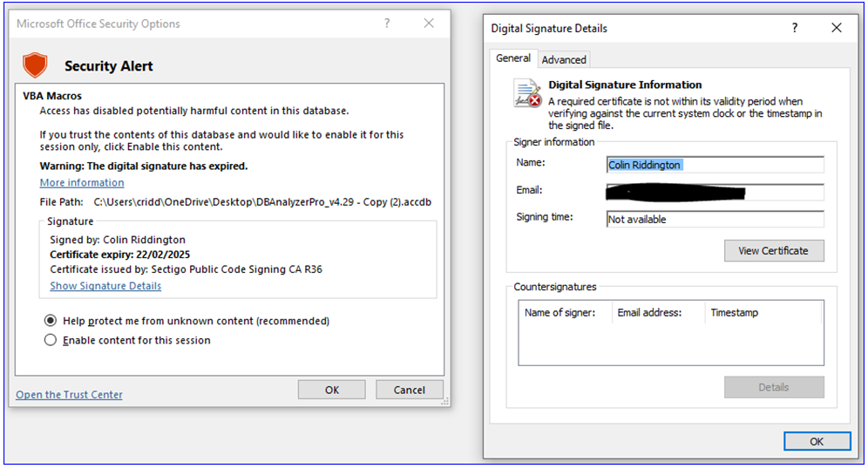Viewport: 868px width, 469px height.
Task: Click 'Signed by: Colin Riddington' text
Action: tap(118, 240)
